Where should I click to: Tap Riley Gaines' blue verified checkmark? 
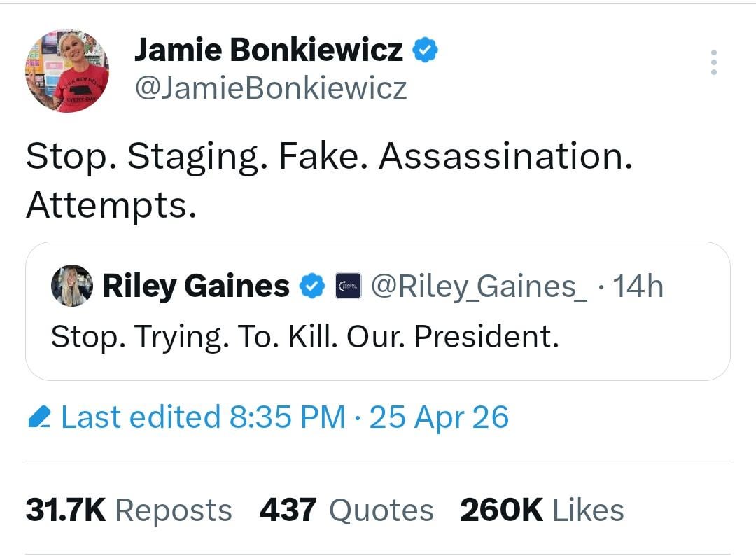tap(312, 286)
